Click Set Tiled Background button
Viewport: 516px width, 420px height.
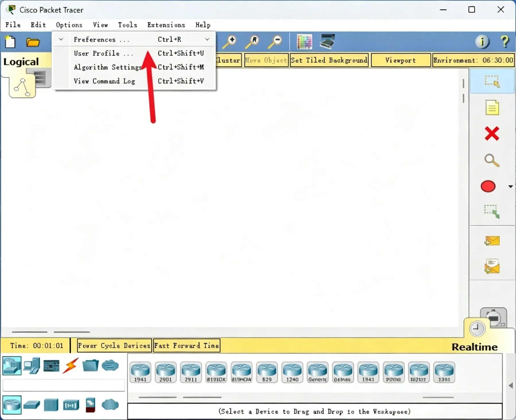[x=329, y=60]
